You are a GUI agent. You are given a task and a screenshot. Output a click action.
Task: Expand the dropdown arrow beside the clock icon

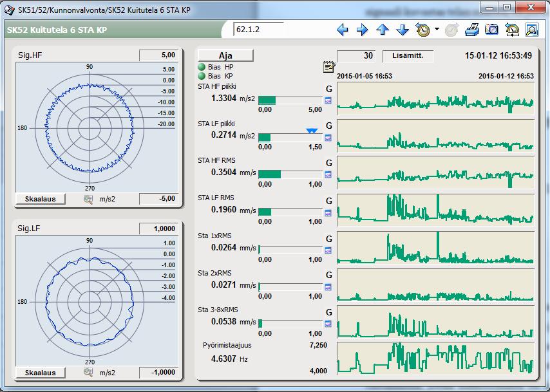(437, 29)
